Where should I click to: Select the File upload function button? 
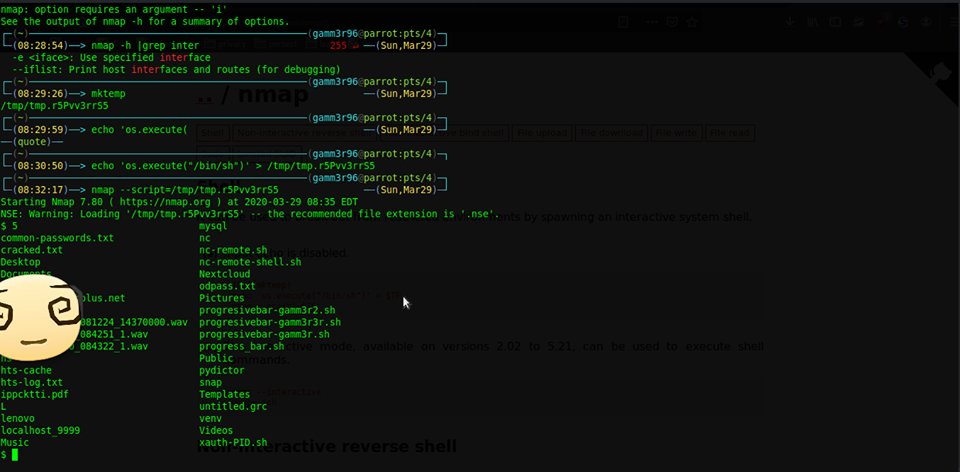point(542,133)
